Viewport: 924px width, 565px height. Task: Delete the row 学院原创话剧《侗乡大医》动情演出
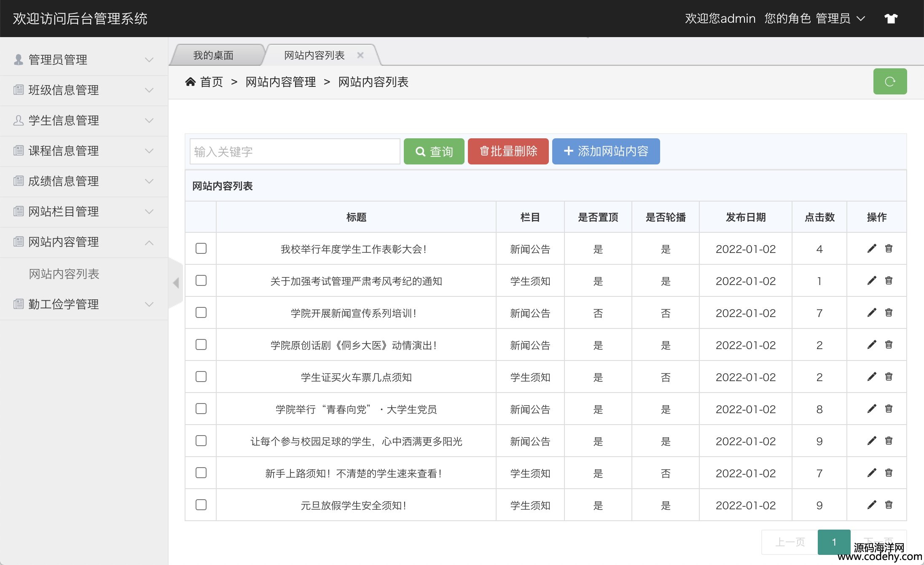tap(889, 344)
